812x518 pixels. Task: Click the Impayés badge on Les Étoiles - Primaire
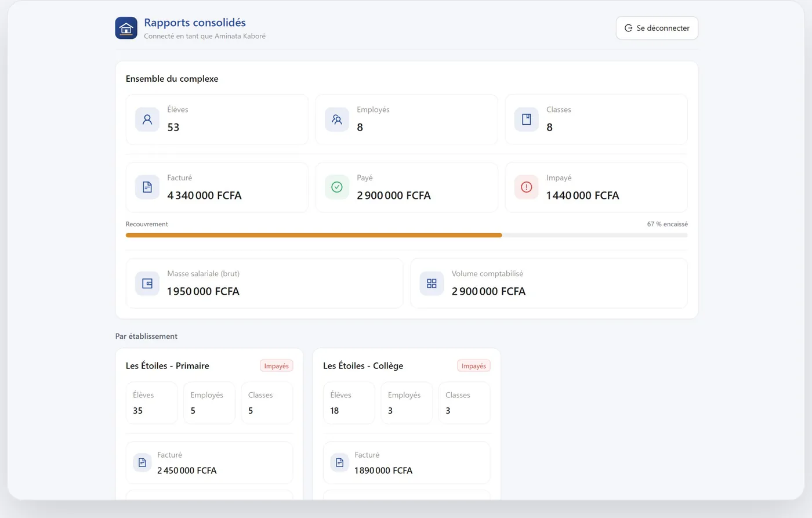[276, 366]
